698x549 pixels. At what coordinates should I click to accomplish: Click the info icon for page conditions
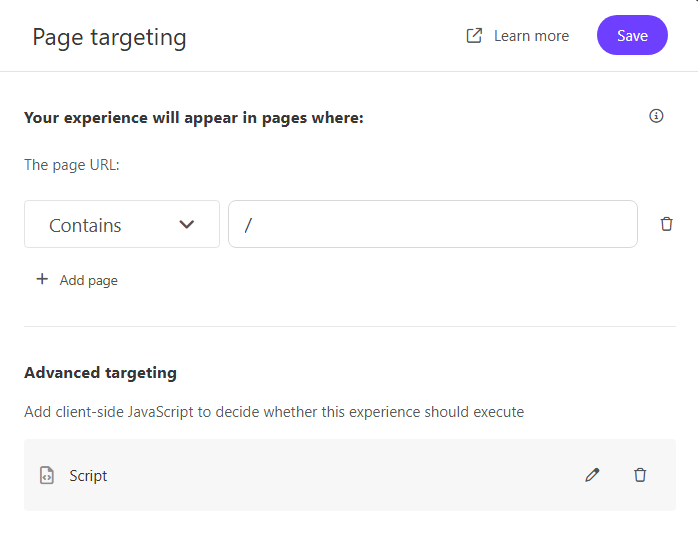coord(656,116)
